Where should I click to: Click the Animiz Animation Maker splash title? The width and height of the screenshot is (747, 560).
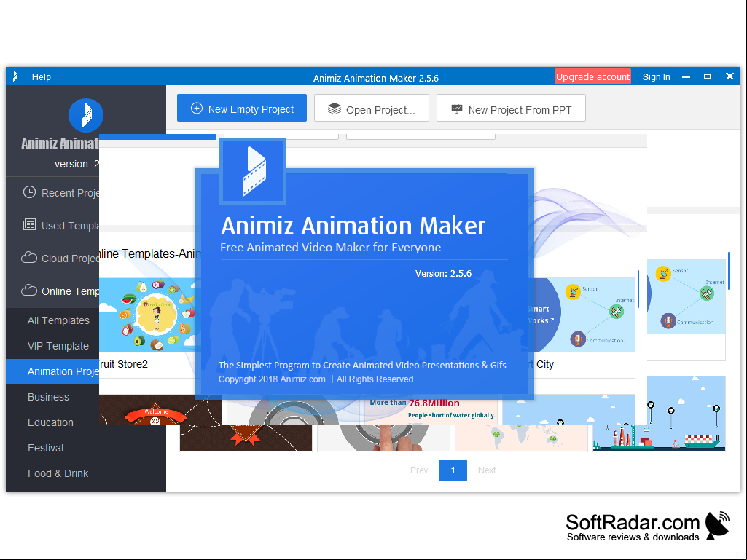[353, 226]
